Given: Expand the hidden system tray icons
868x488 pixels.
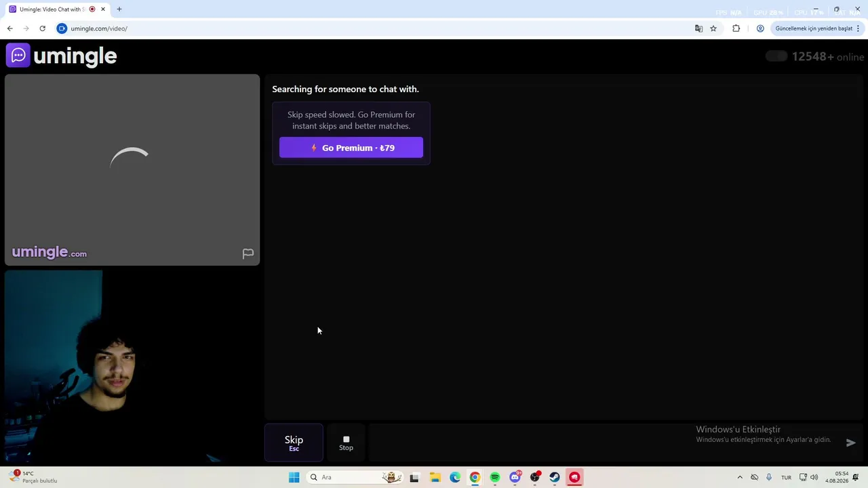Looking at the screenshot, I should click(x=740, y=477).
